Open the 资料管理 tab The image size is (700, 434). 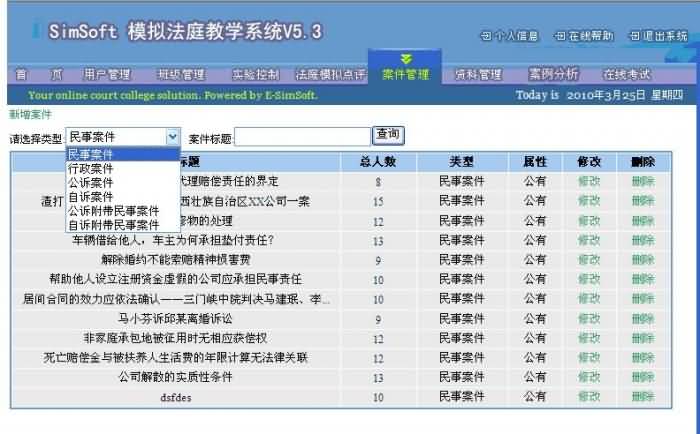(477, 75)
